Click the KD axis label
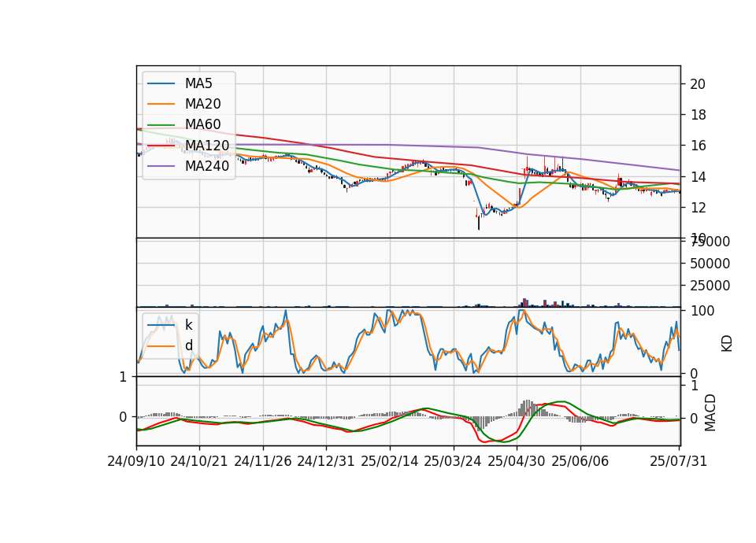756x543 pixels. click(x=727, y=344)
